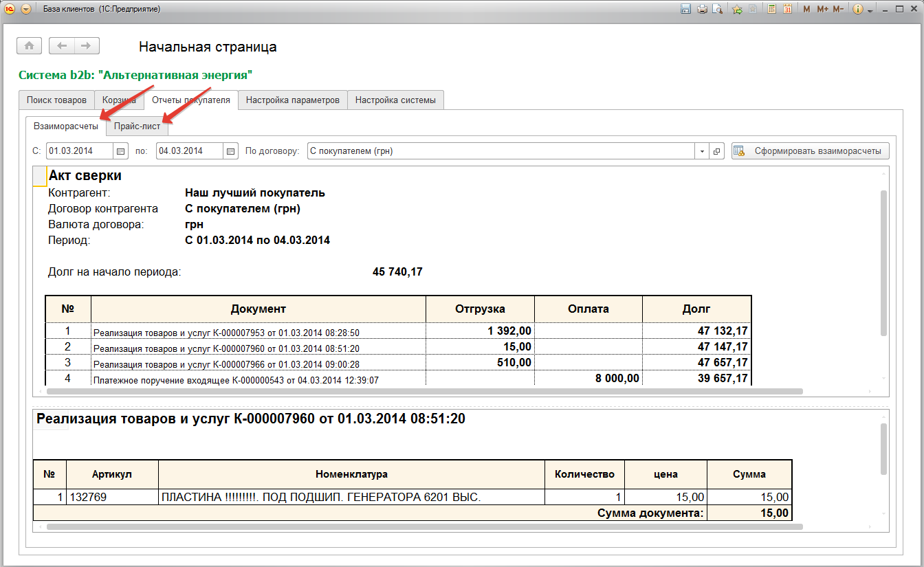Go forward with the right arrow button

(x=87, y=45)
